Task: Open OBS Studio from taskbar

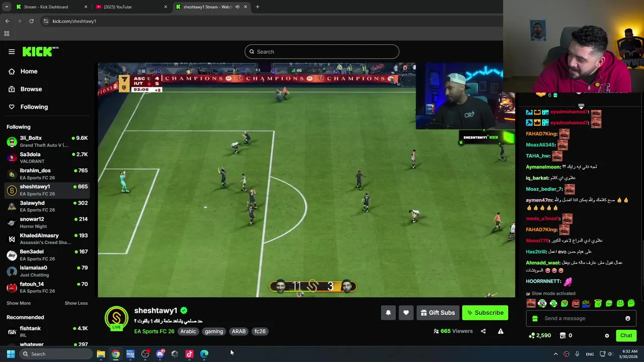Action: (x=145, y=354)
